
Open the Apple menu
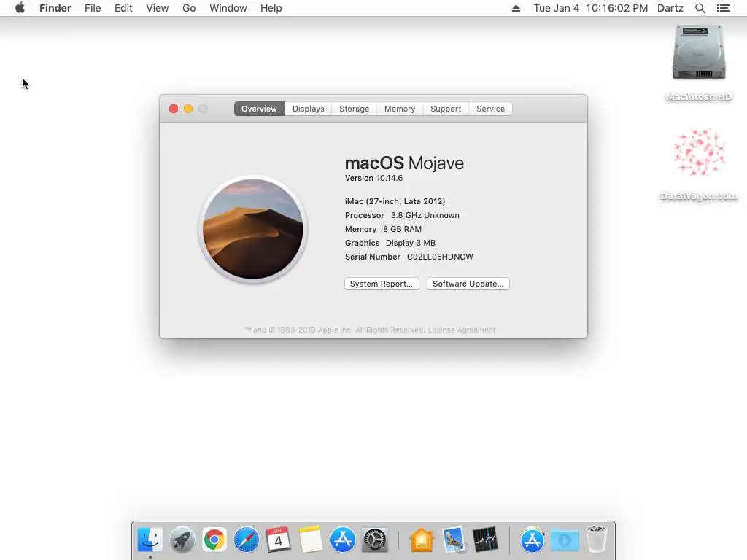tap(20, 8)
